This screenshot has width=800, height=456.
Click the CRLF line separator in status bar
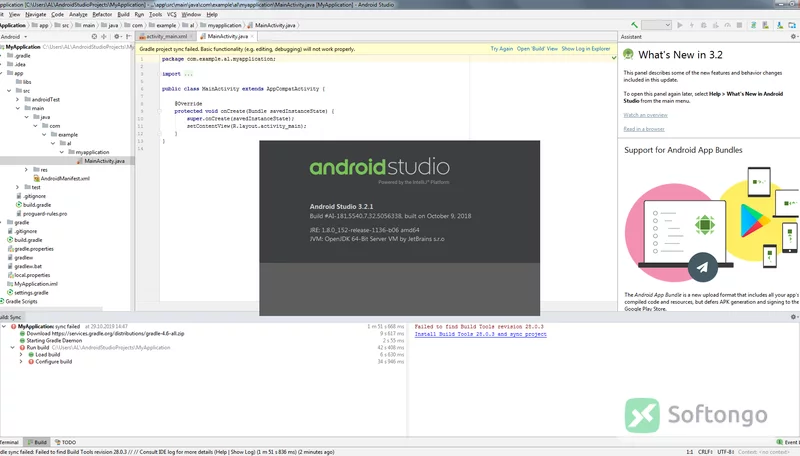click(x=705, y=452)
